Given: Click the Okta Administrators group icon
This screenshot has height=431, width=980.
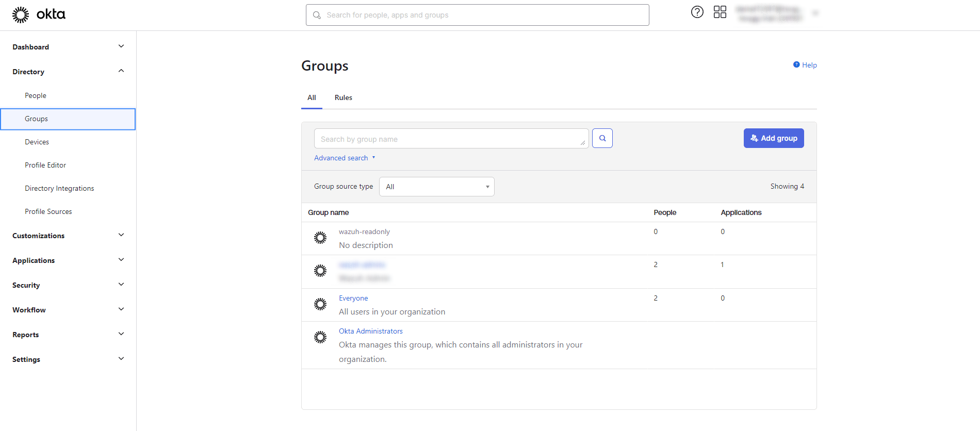Looking at the screenshot, I should click(320, 337).
